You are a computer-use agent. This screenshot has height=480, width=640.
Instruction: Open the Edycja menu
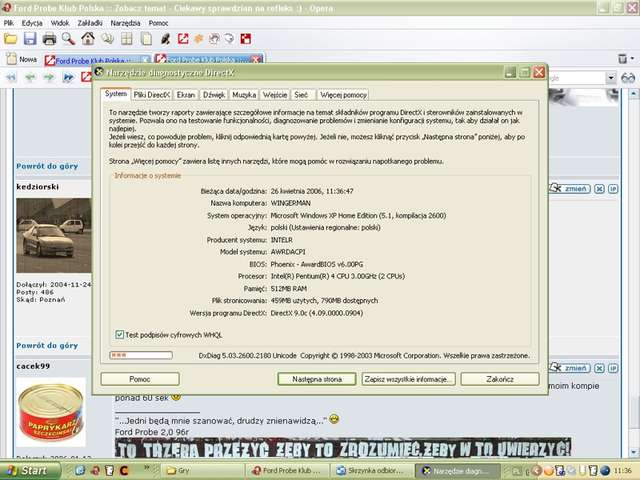click(32, 23)
